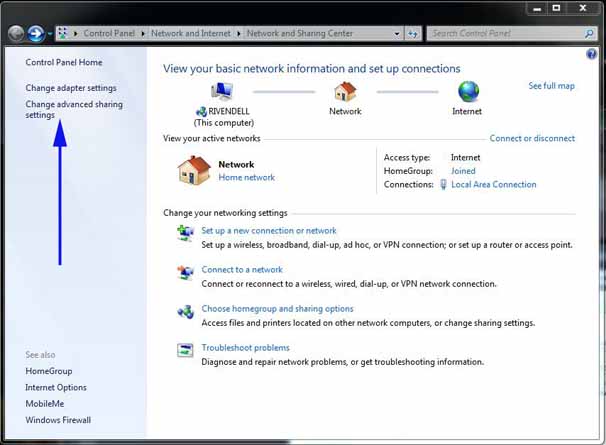This screenshot has height=445, width=606.
Task: Click the Internet globe icon
Action: 468,92
